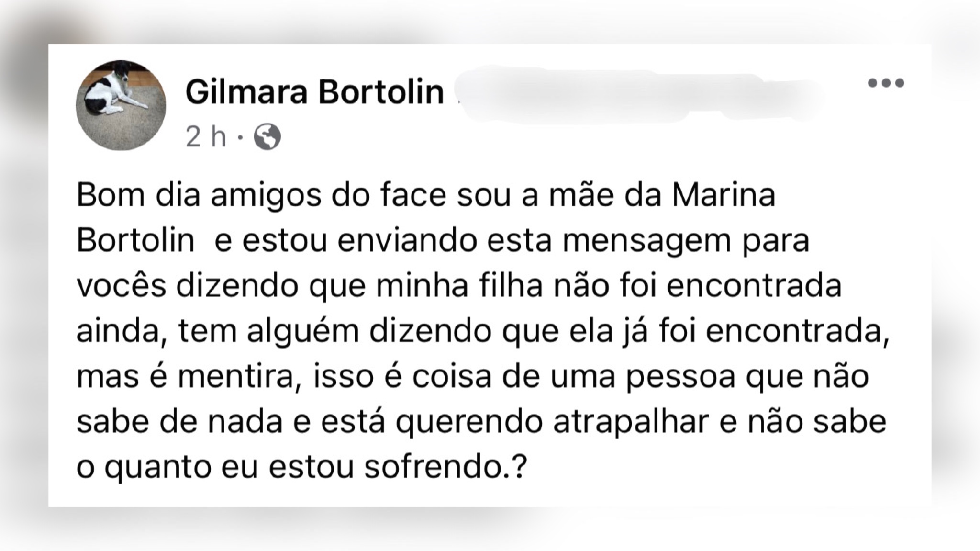Open Gilmara Bortolin's profile name link
This screenshot has height=551, width=980.
pyautogui.click(x=314, y=92)
